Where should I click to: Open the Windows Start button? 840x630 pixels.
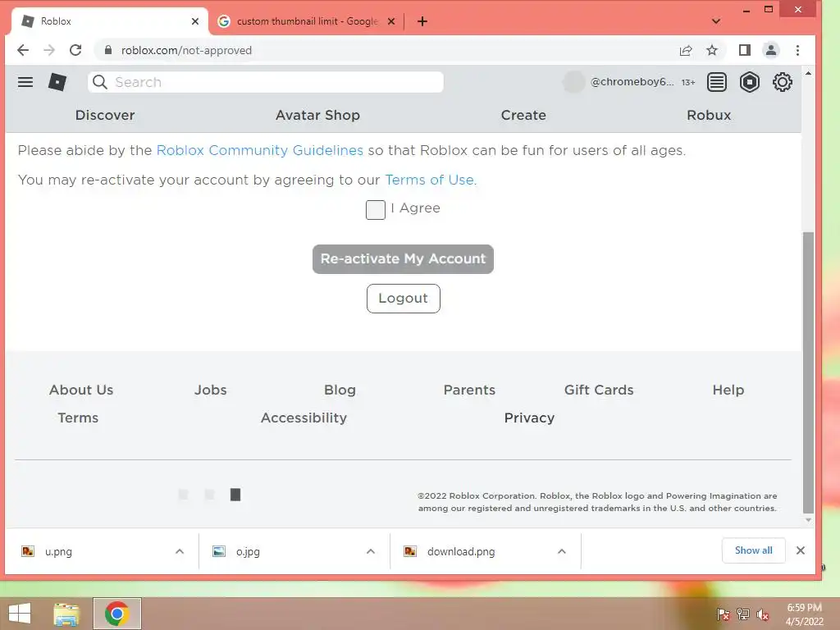coord(20,614)
